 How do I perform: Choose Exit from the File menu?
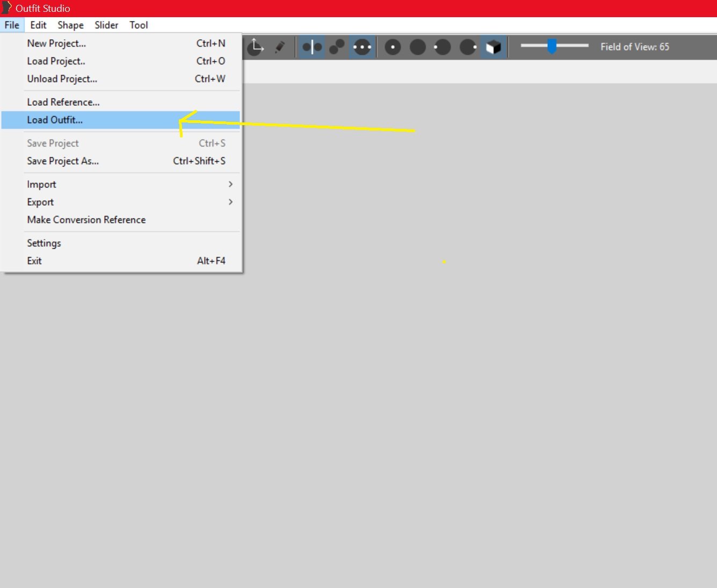click(121, 261)
